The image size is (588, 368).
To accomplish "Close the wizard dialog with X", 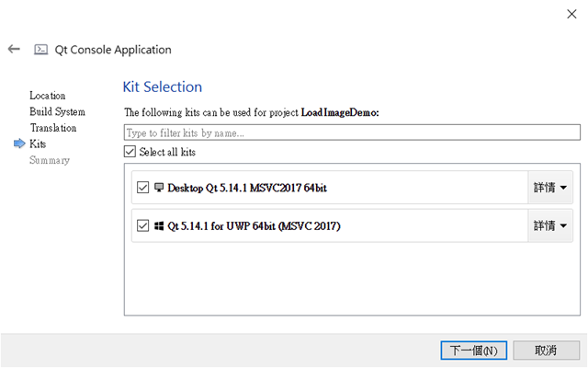I will pos(571,14).
